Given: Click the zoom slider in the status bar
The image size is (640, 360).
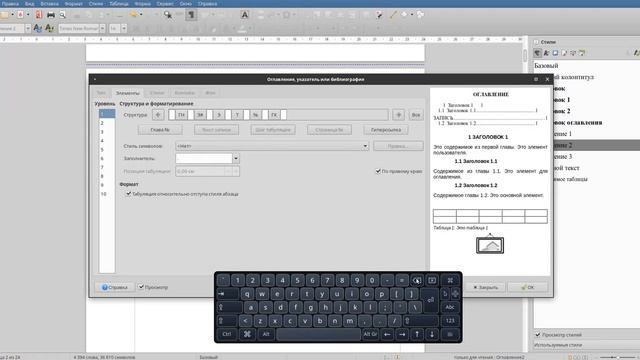Looking at the screenshot, I should pos(617,357).
